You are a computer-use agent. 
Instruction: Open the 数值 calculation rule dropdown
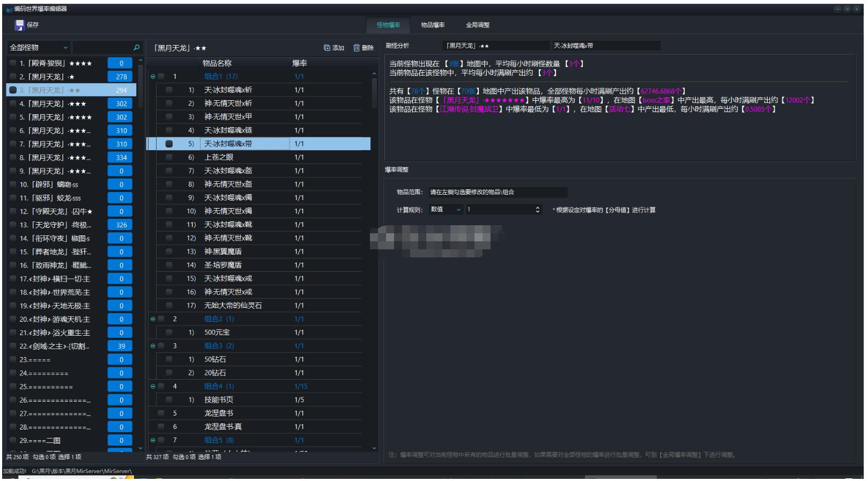pyautogui.click(x=446, y=210)
